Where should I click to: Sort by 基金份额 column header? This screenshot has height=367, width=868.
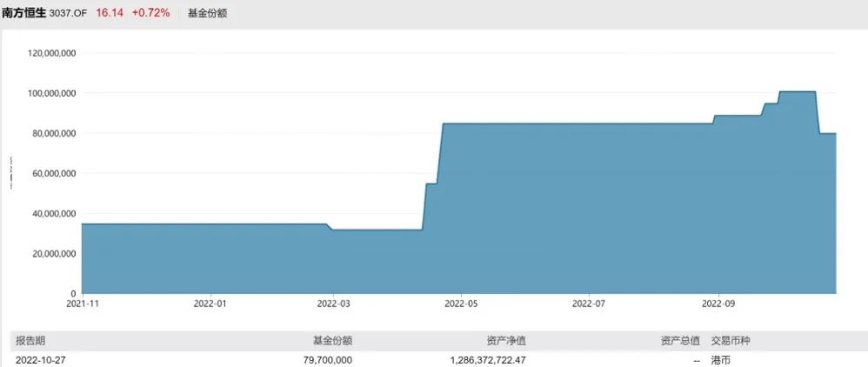(332, 341)
